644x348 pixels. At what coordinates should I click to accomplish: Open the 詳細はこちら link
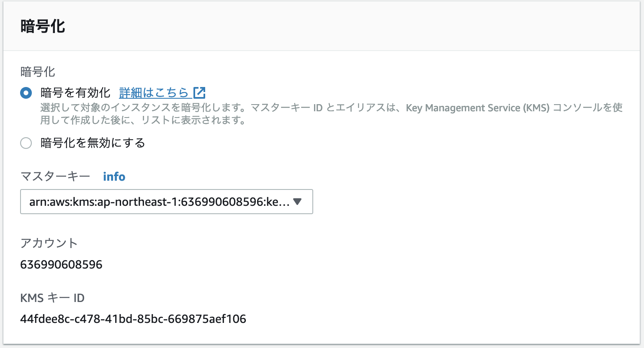154,92
